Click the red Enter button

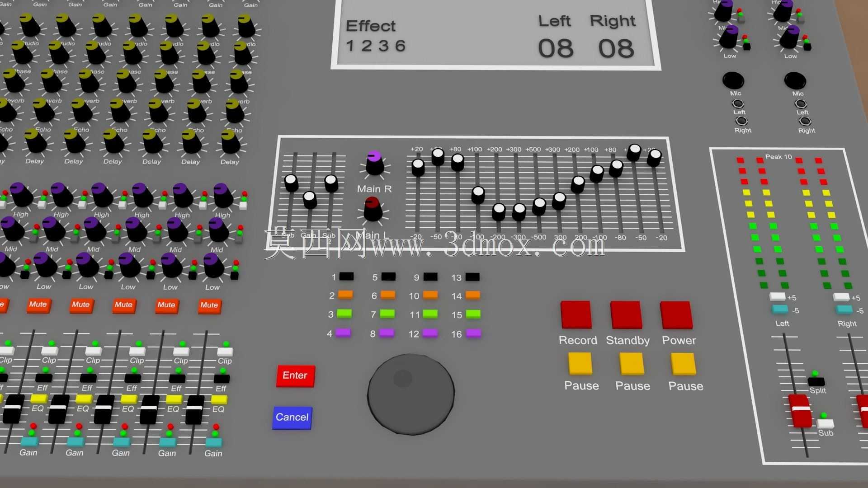coord(295,375)
